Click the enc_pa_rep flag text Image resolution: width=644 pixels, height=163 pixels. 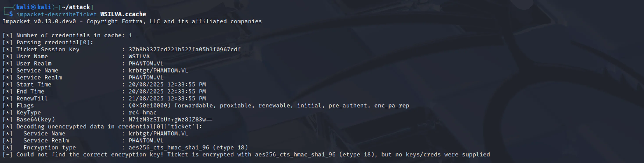tap(392, 105)
